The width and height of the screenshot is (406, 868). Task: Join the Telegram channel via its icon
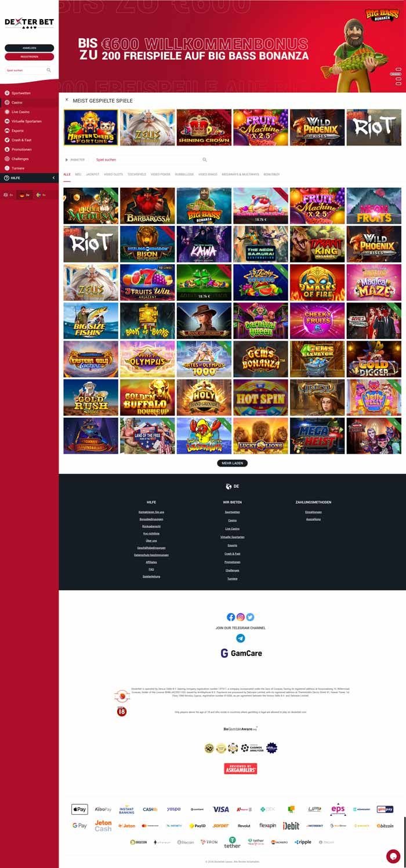(240, 638)
